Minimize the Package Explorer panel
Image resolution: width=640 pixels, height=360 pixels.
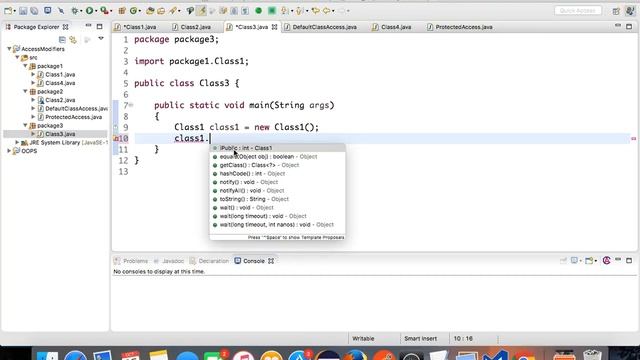tap(88, 26)
